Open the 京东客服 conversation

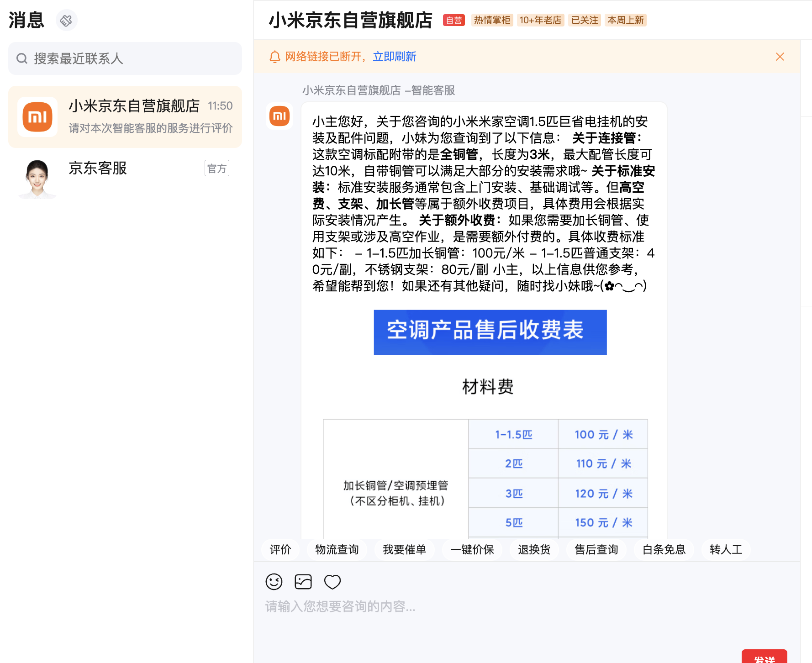coord(125,179)
